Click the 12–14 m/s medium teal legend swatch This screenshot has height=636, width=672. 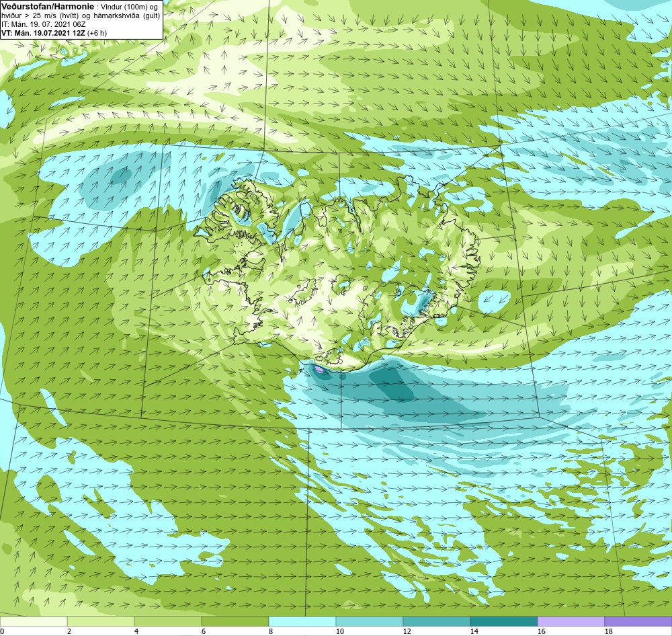click(436, 621)
